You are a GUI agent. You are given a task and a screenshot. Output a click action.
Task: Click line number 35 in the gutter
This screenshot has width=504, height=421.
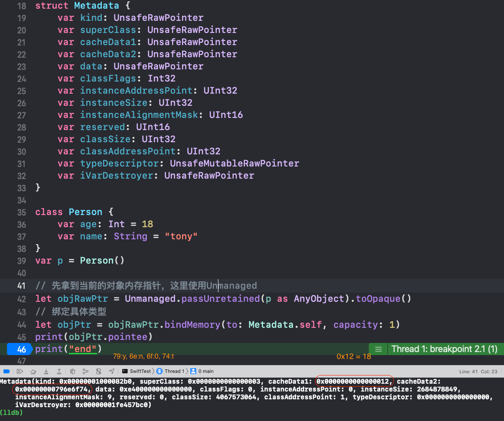21,212
